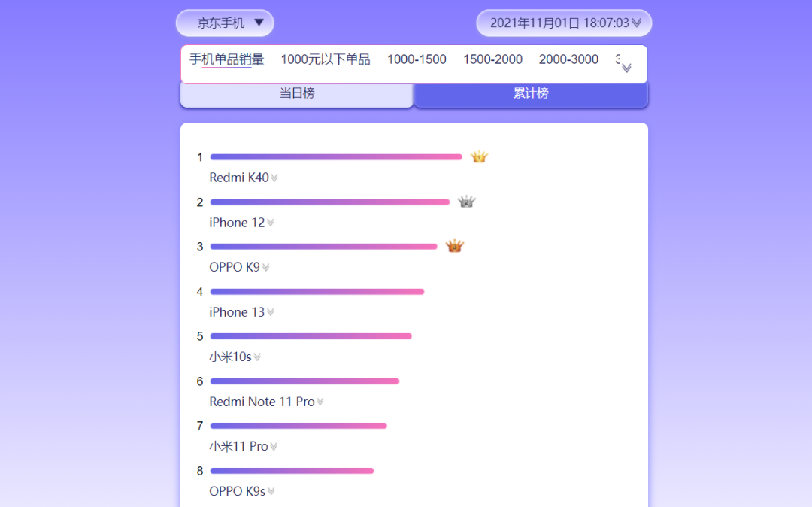812x507 pixels.
Task: Select the 1000元以下单品 category
Action: point(326,59)
